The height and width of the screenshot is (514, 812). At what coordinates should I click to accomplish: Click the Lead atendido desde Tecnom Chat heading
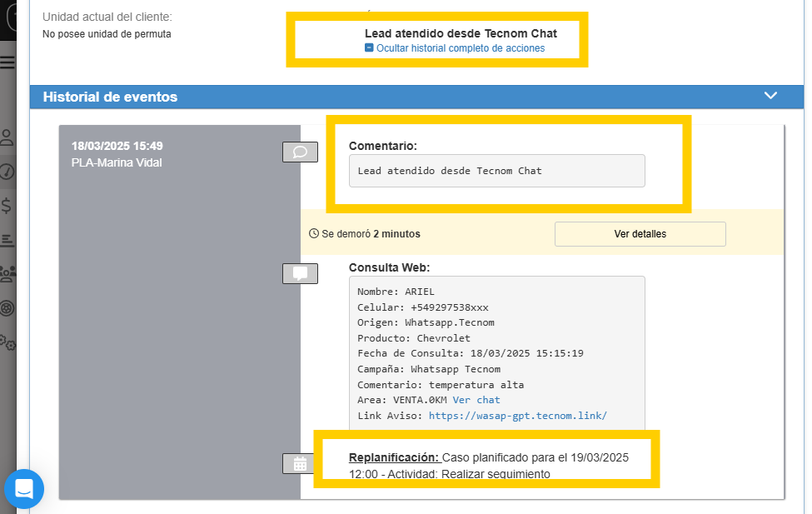[x=461, y=33]
